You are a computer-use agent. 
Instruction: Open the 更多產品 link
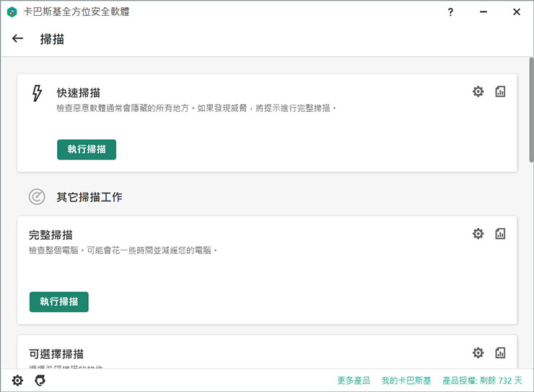pos(354,380)
